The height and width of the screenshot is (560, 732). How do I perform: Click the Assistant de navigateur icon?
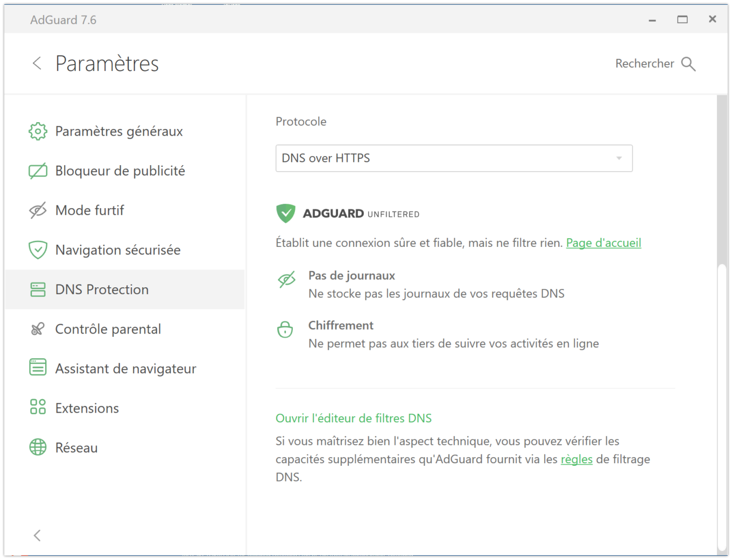pos(38,367)
